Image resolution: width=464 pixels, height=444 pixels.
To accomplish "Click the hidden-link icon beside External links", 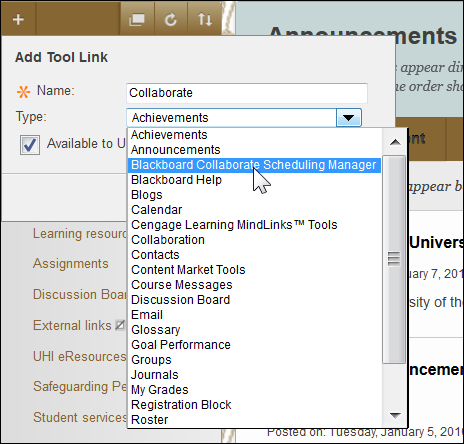I will click(120, 325).
